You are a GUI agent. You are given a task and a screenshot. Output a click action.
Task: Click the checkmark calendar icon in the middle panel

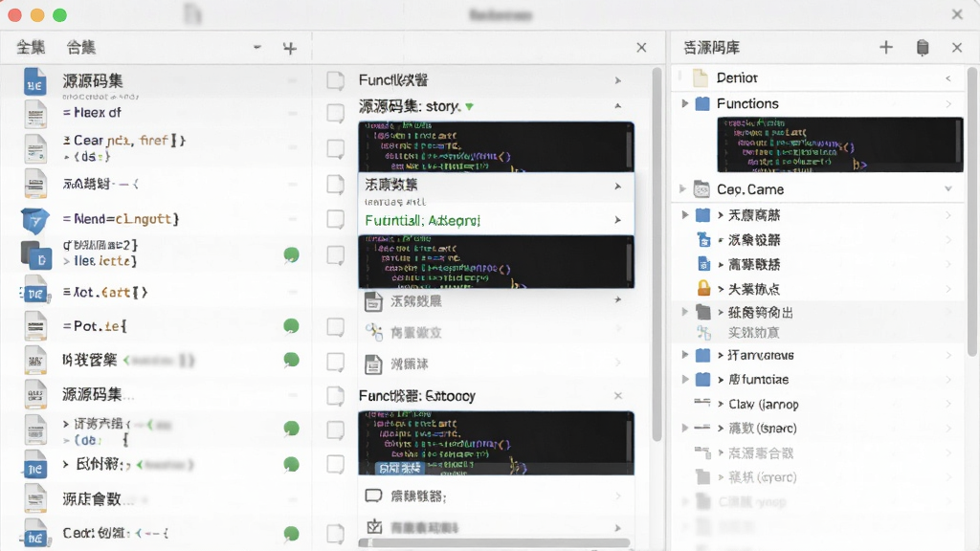pyautogui.click(x=374, y=527)
